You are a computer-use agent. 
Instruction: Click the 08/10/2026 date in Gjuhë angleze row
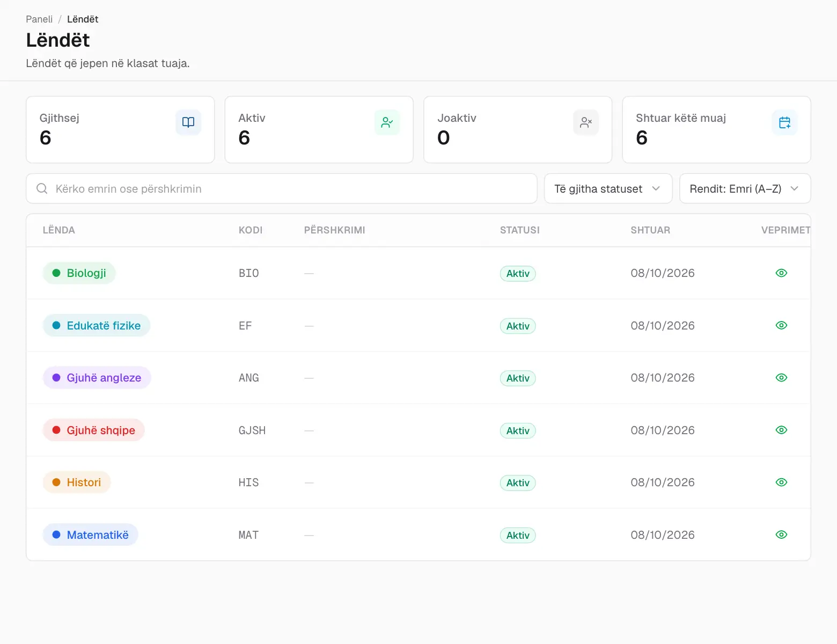tap(663, 378)
